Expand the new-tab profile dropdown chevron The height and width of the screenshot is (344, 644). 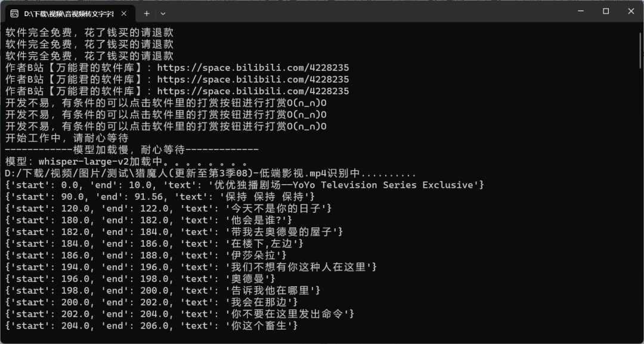click(x=163, y=13)
